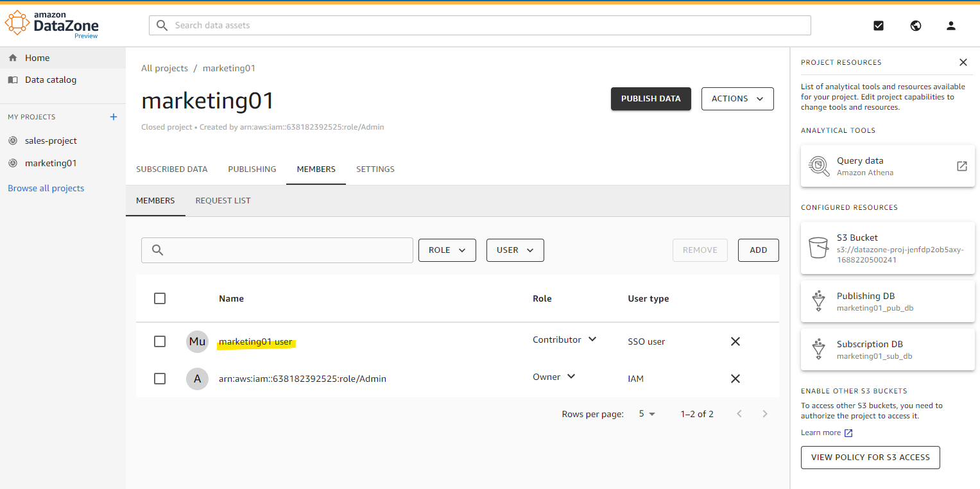Viewport: 980px width, 489px height.
Task: Open the USER filter dropdown
Action: tap(515, 250)
